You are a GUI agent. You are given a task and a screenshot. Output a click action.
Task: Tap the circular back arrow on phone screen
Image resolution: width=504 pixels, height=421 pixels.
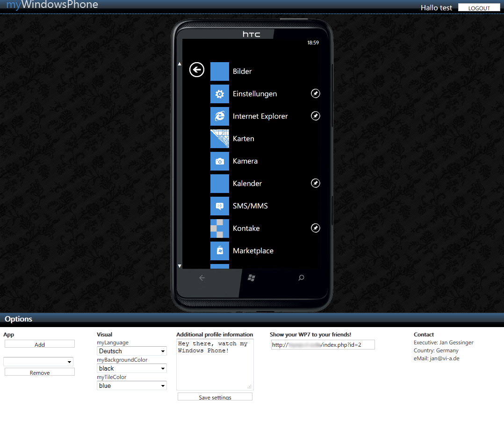197,70
